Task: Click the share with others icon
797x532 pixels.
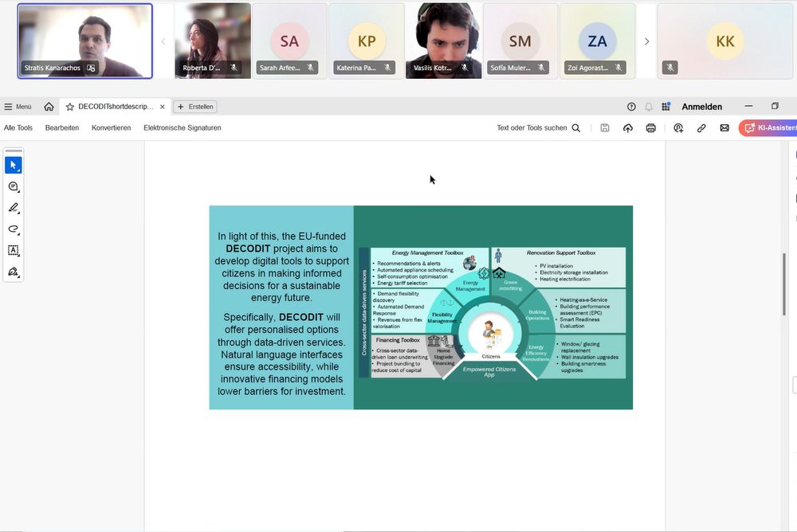Action: click(678, 128)
